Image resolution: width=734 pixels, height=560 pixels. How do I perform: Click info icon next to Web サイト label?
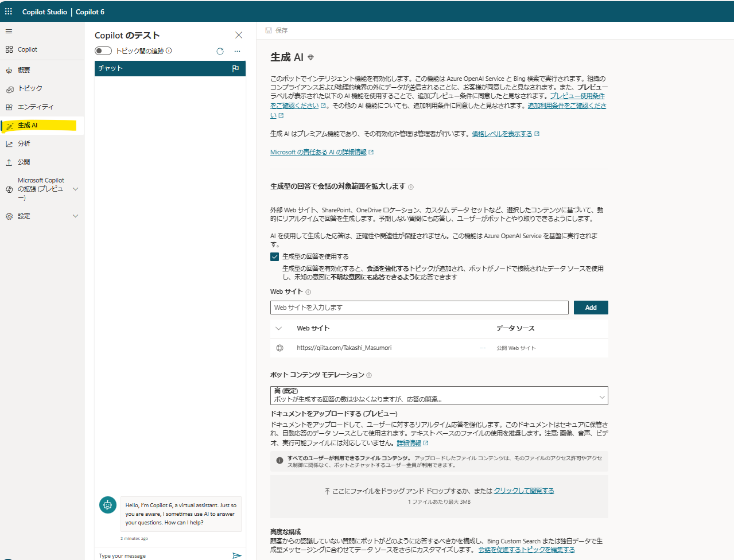click(308, 292)
